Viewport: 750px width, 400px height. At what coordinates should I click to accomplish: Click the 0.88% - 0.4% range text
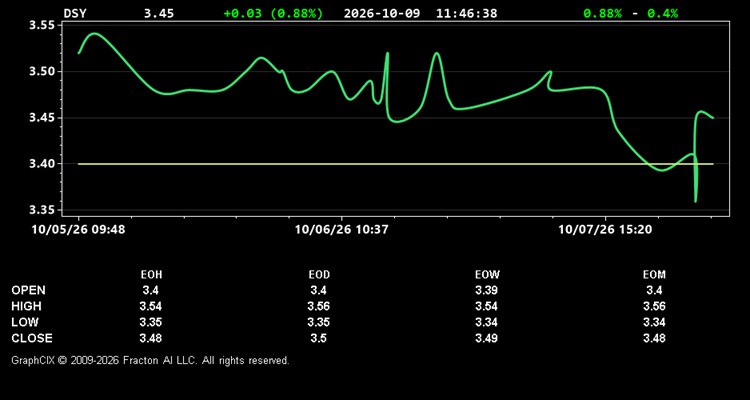pos(630,13)
